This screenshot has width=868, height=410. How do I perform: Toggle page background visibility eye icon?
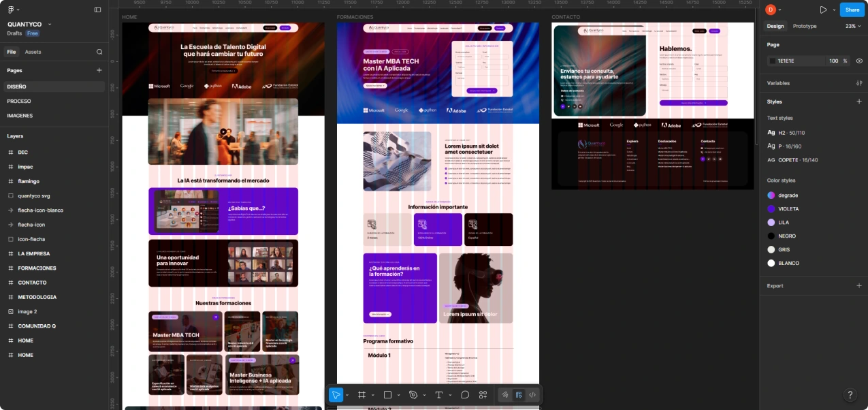point(859,61)
